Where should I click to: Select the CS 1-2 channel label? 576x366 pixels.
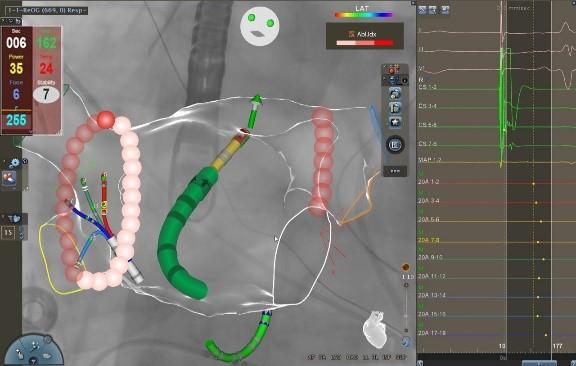(x=428, y=87)
